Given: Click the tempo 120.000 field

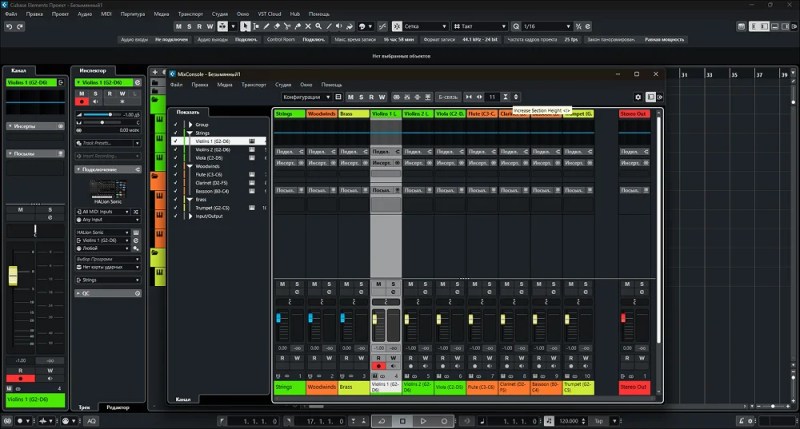Looking at the screenshot, I should tap(569, 421).
